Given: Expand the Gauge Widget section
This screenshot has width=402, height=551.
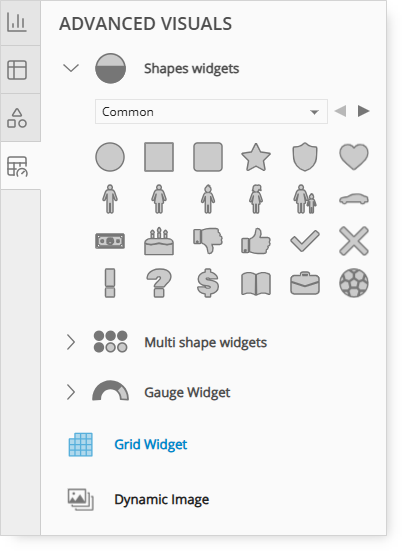Looking at the screenshot, I should tap(71, 392).
